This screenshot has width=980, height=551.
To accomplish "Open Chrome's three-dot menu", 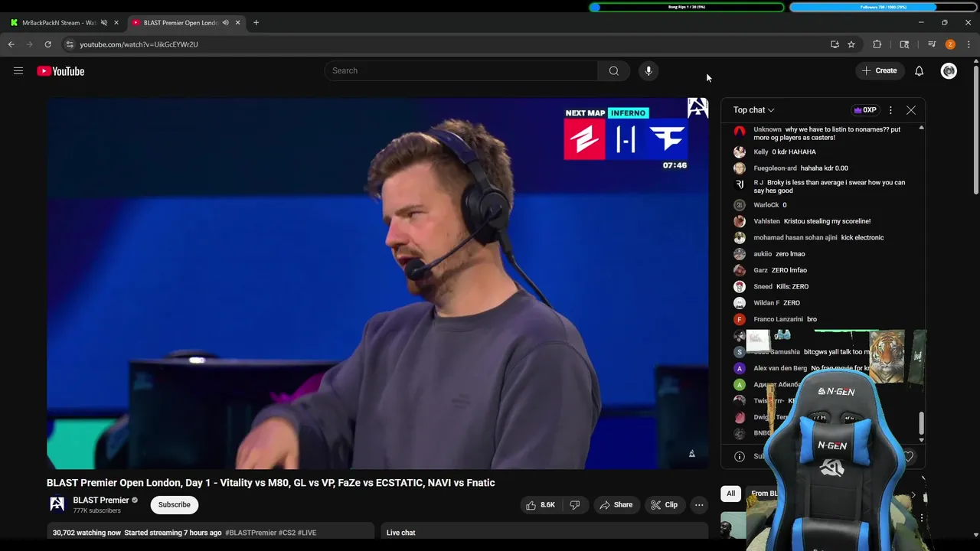I will [x=969, y=44].
